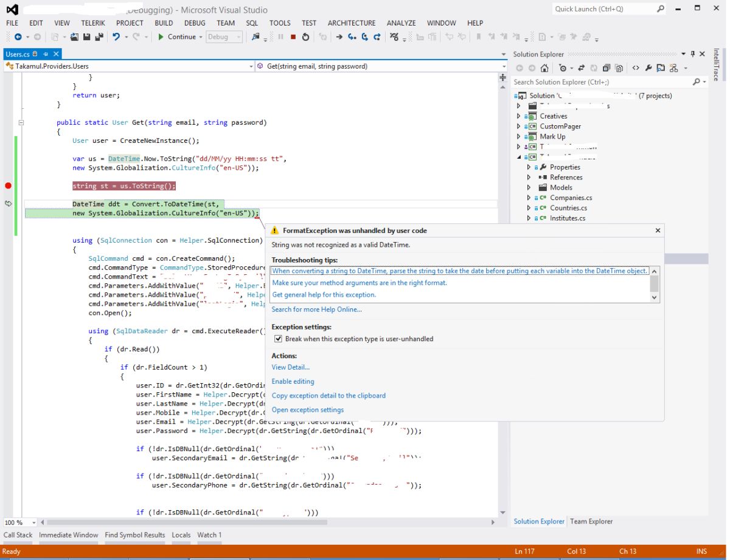
Task: Click the View Class Diagram icon
Action: 673,68
